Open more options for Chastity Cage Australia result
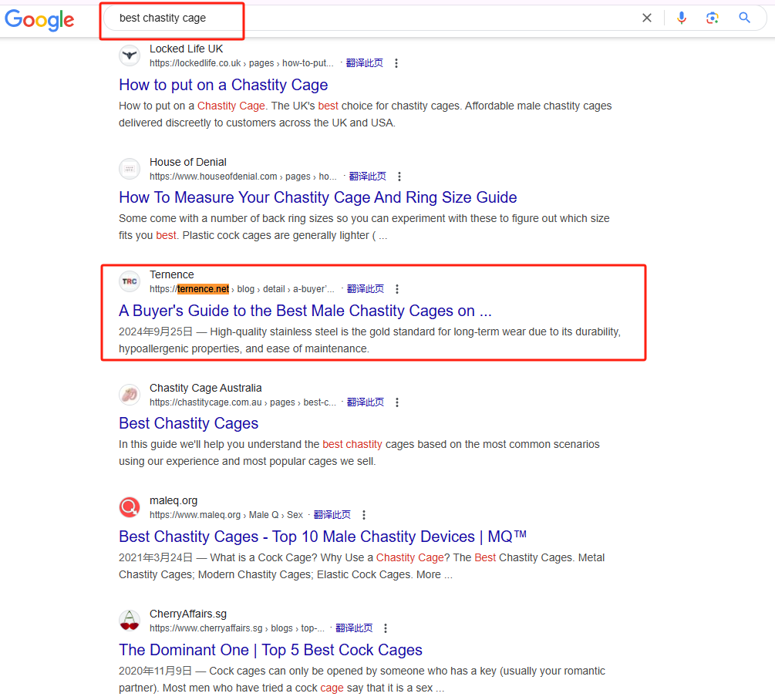Viewport: 775px width, 700px height. [x=397, y=402]
